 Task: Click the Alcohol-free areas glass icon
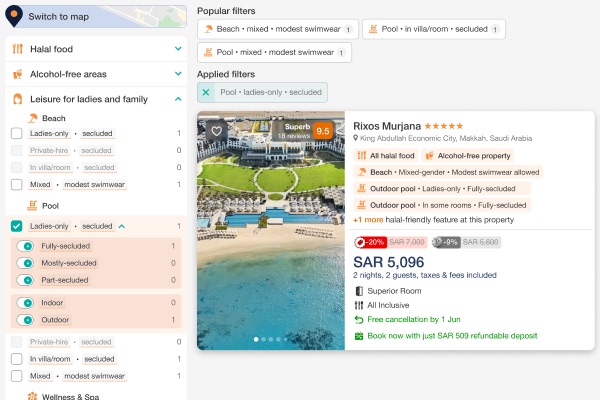pos(18,74)
